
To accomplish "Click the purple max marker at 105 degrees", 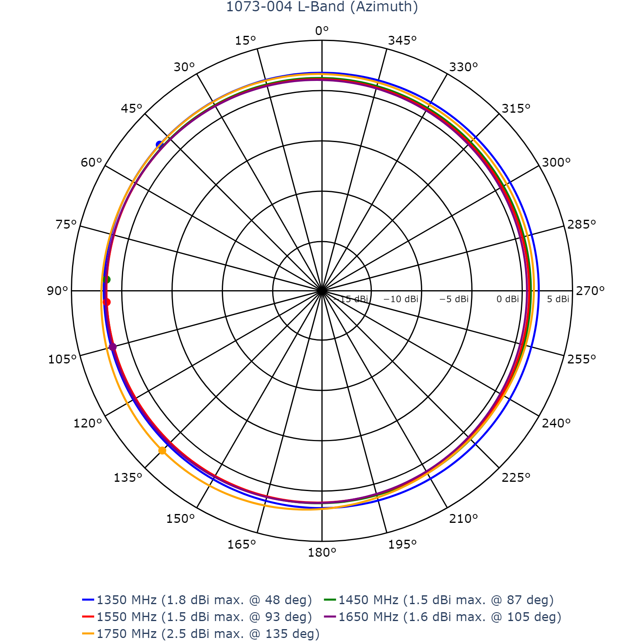I will pos(113,347).
